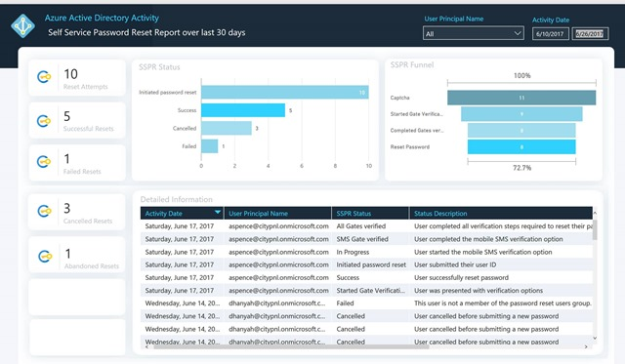Click the 'Started Gate Verificati...' table cell
The image size is (625, 364).
point(371,291)
